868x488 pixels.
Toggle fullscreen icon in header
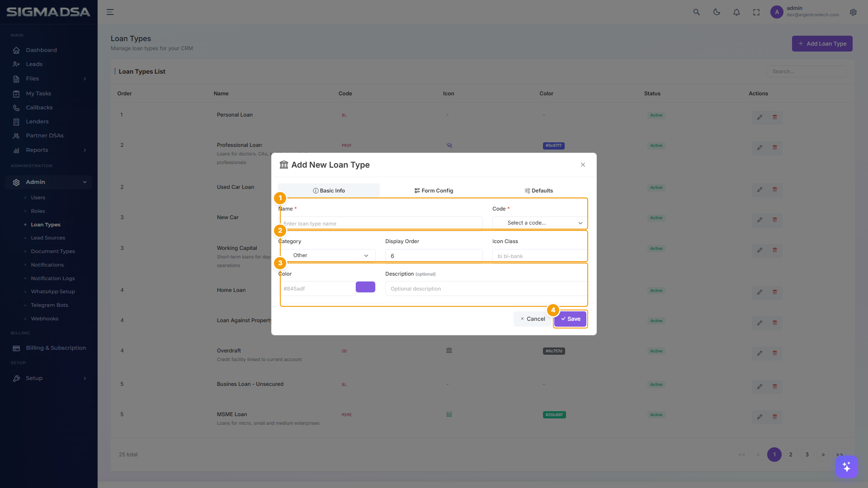pyautogui.click(x=756, y=12)
